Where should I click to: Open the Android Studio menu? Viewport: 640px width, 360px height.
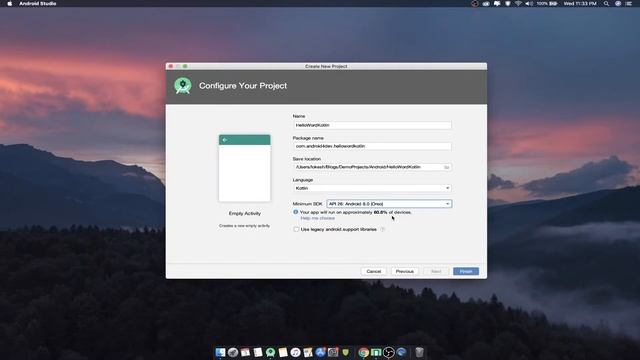(x=38, y=3)
